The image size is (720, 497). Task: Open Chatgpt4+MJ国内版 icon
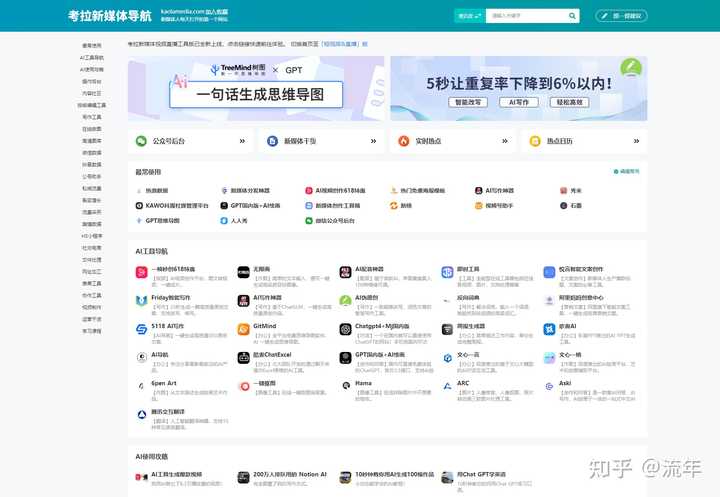coord(345,329)
